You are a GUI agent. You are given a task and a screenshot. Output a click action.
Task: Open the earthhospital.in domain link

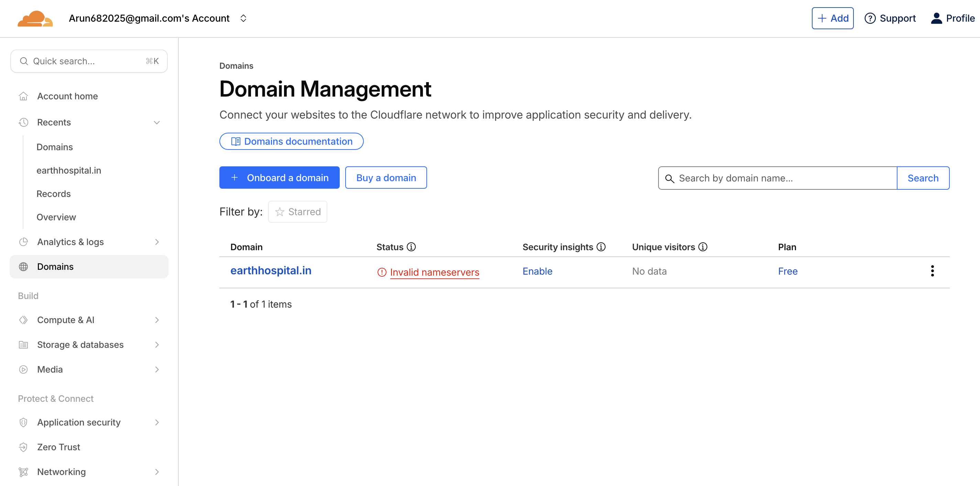271,270
